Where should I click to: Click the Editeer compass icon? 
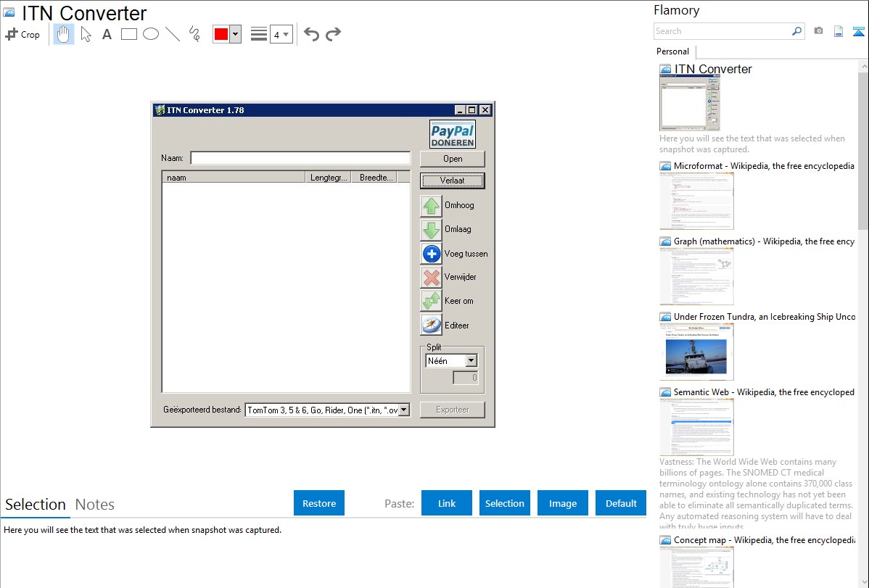[x=431, y=326]
